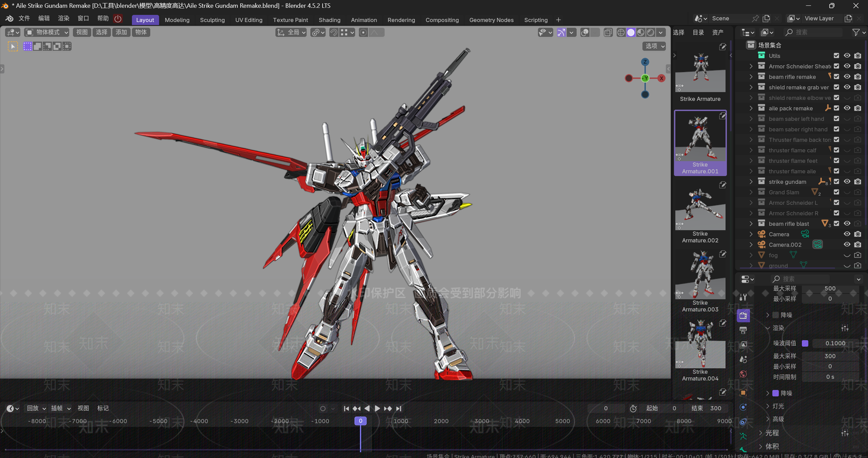
Task: Open the Object properties tab
Action: (743, 392)
